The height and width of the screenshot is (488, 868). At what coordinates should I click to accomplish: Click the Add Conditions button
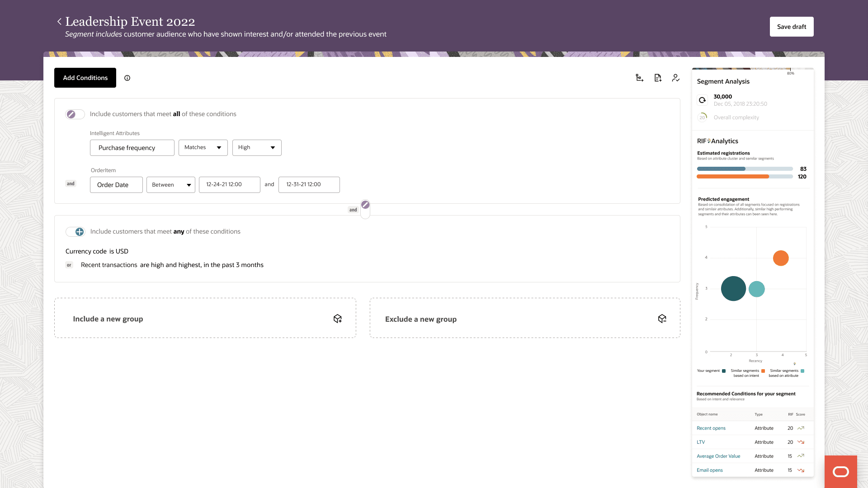tap(85, 78)
